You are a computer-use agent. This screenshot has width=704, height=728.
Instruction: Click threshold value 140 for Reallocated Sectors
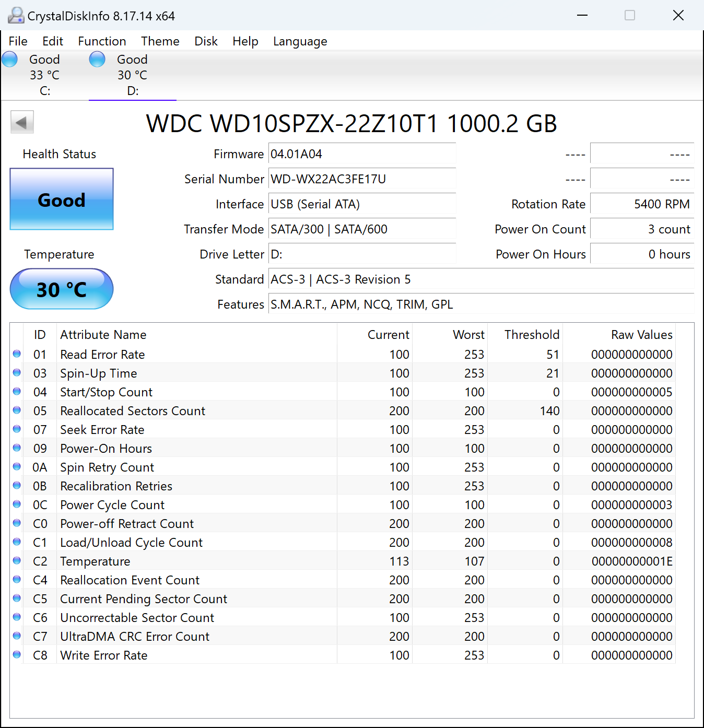[x=549, y=411]
